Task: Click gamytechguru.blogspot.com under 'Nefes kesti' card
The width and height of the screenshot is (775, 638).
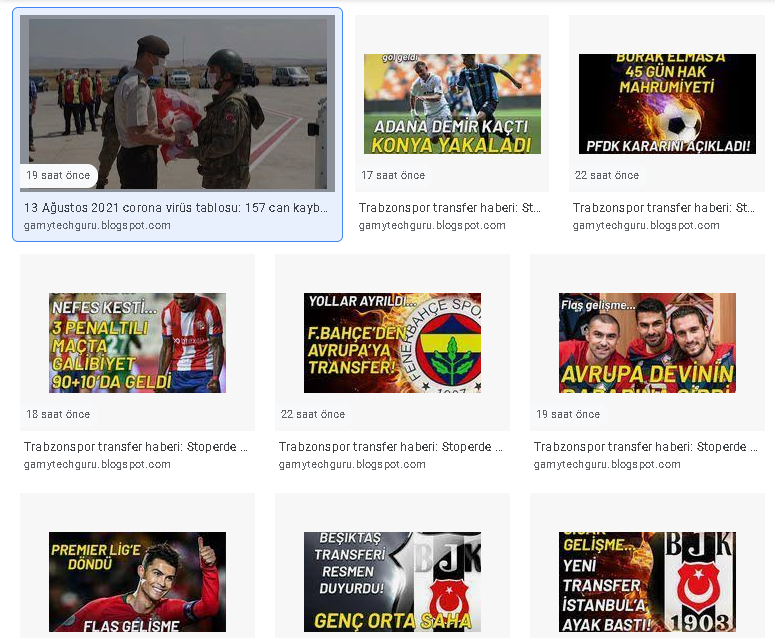Action: pos(97,465)
